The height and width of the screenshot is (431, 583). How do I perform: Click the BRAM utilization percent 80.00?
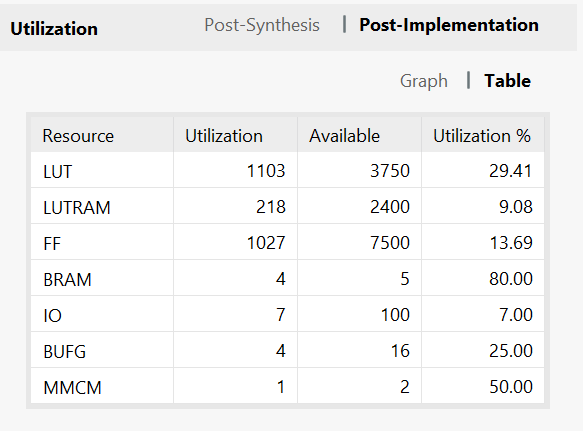point(511,279)
